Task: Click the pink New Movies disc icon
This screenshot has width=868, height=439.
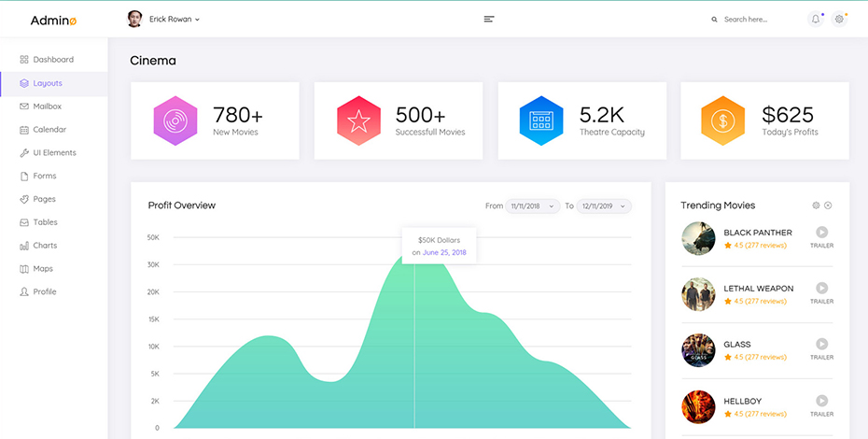Action: click(175, 120)
